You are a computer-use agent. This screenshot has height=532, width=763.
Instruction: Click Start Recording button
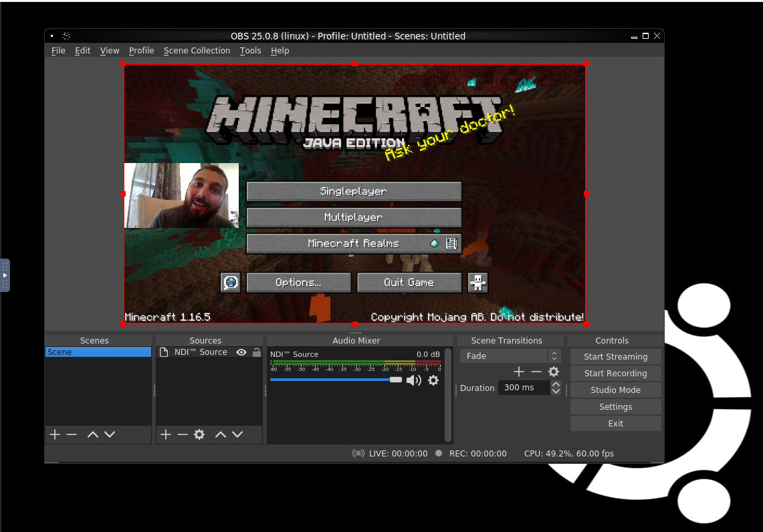(616, 373)
